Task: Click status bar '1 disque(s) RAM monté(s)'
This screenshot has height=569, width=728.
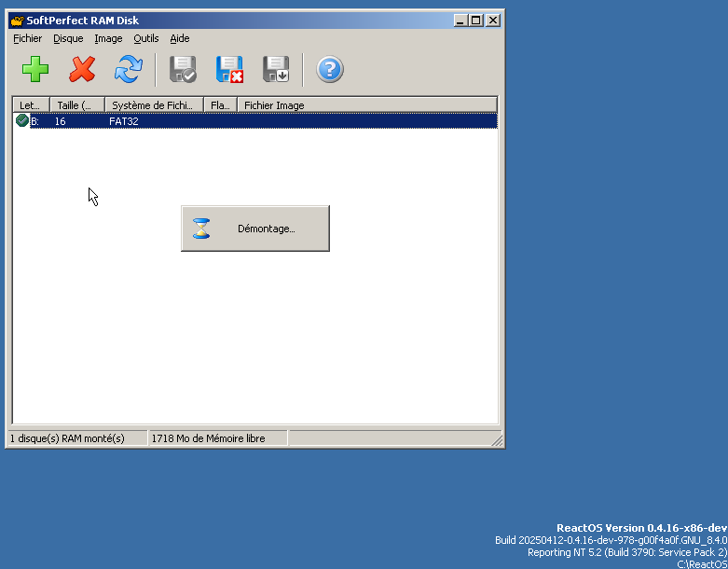Action: click(67, 438)
